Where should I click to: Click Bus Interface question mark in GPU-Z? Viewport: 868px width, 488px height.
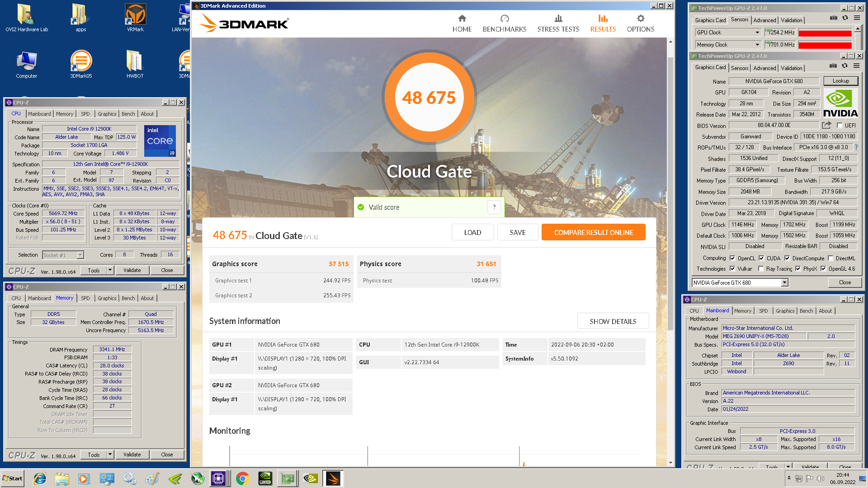tap(856, 147)
